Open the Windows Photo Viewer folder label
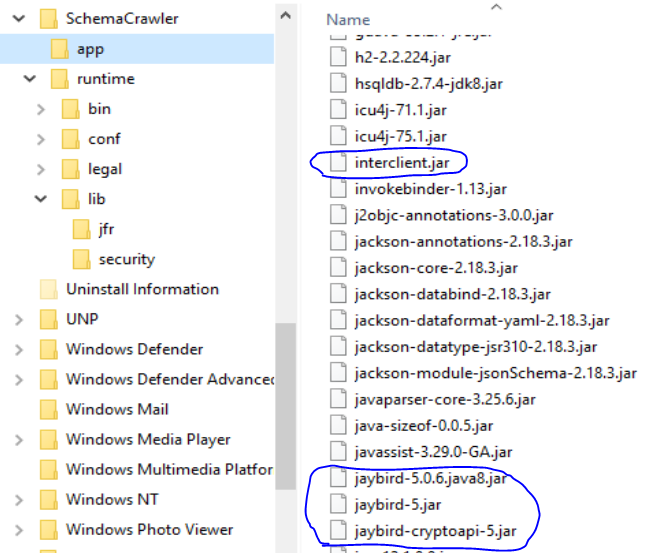 click(150, 530)
